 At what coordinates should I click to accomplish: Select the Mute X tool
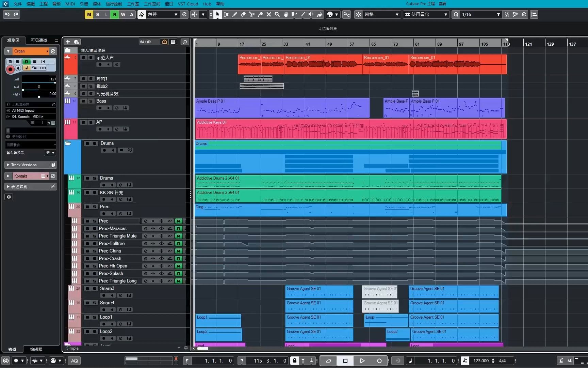[268, 14]
